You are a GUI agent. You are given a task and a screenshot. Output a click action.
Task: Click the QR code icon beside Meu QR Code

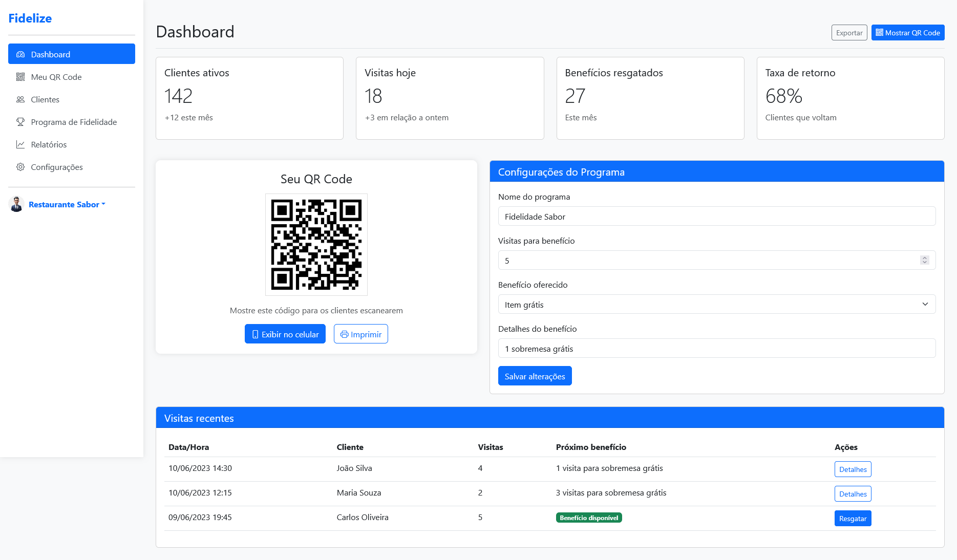pos(20,77)
